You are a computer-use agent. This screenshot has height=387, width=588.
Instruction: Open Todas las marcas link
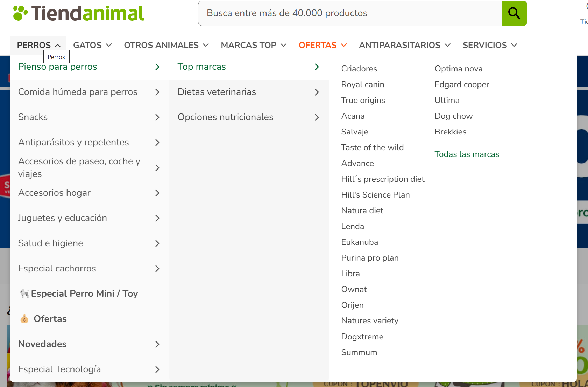pos(467,154)
